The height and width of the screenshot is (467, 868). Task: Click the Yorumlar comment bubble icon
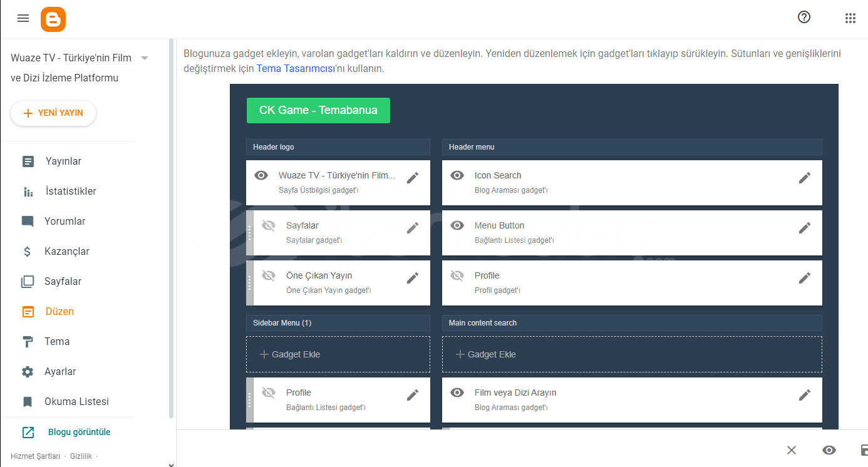click(x=28, y=222)
